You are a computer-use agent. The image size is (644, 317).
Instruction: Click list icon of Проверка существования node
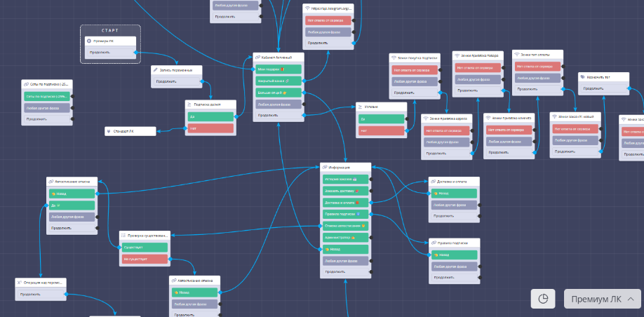[x=123, y=236]
